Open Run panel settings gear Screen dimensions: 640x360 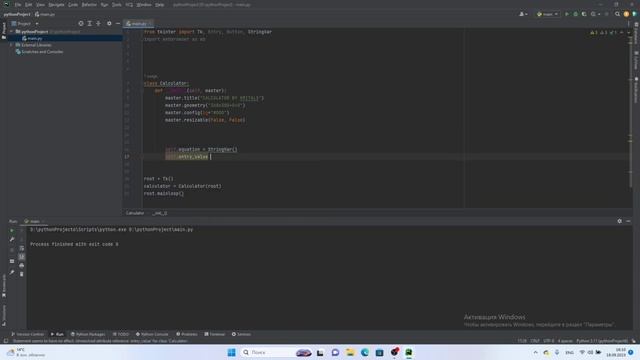coord(620,221)
